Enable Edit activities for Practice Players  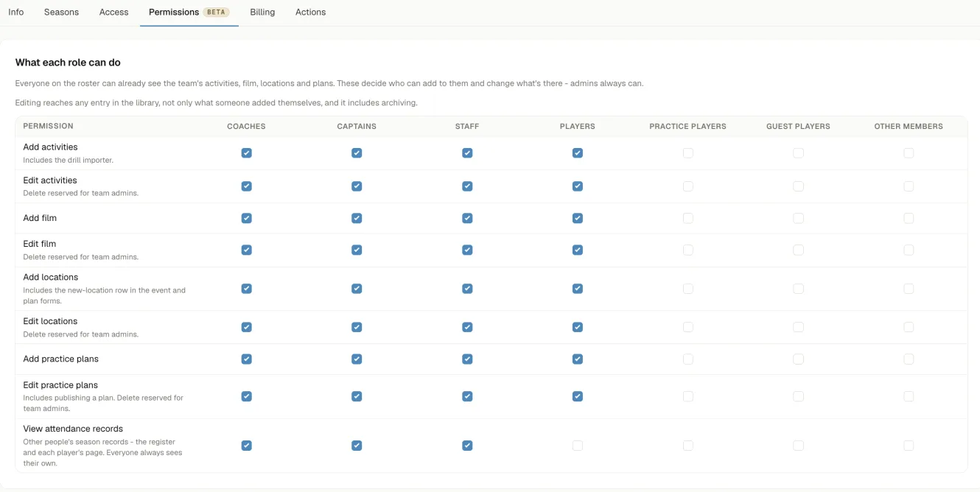coord(687,186)
